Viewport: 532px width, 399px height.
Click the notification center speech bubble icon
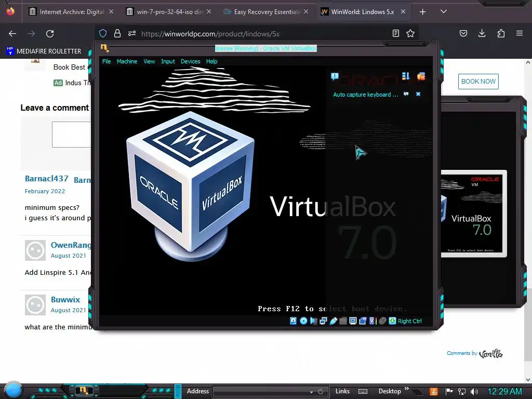click(335, 77)
